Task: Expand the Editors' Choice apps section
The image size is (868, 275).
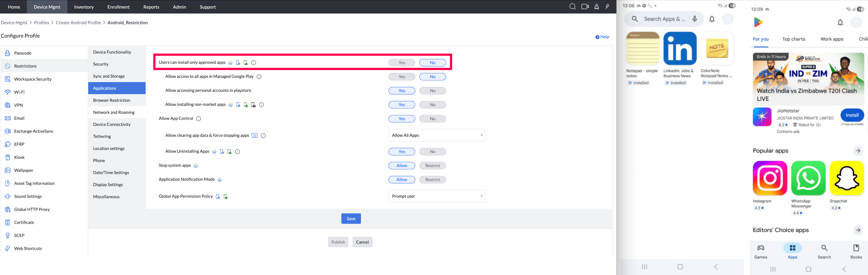Action: tap(858, 230)
